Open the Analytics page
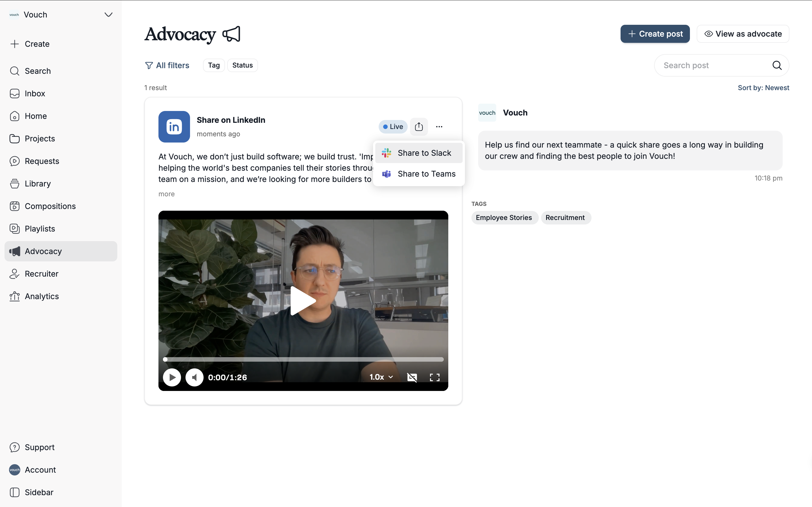The width and height of the screenshot is (812, 507). coord(42,296)
